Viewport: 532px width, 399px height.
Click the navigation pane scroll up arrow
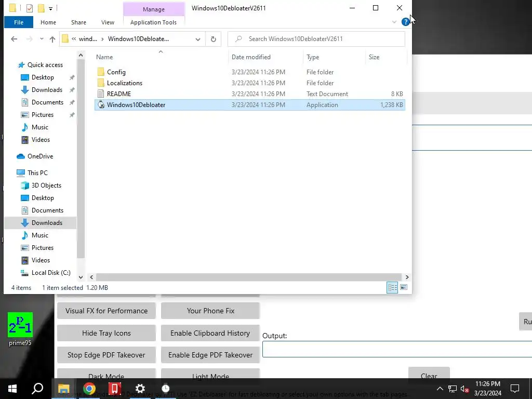point(81,55)
